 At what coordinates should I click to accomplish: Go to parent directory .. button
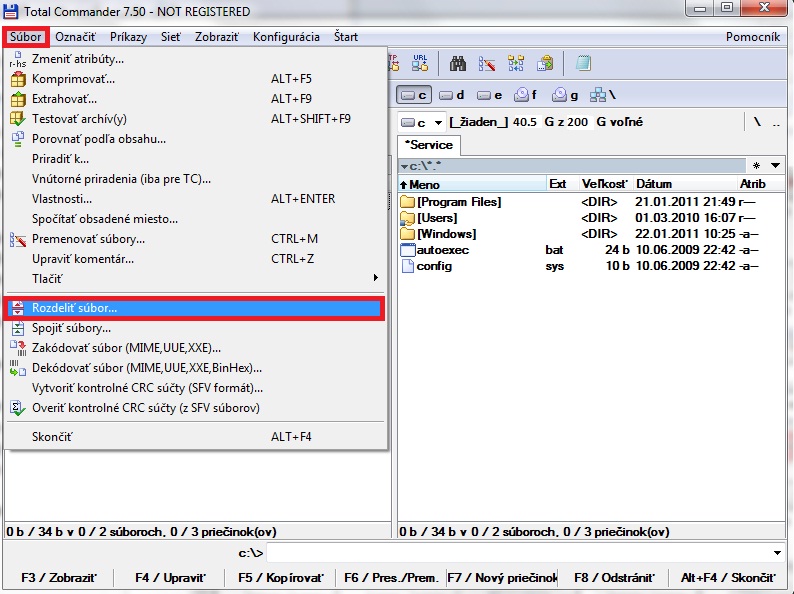point(776,122)
